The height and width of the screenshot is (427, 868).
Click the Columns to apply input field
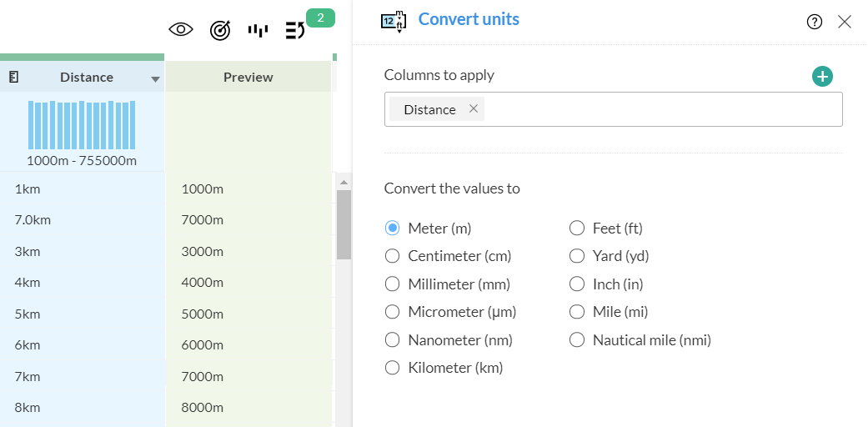point(659,109)
